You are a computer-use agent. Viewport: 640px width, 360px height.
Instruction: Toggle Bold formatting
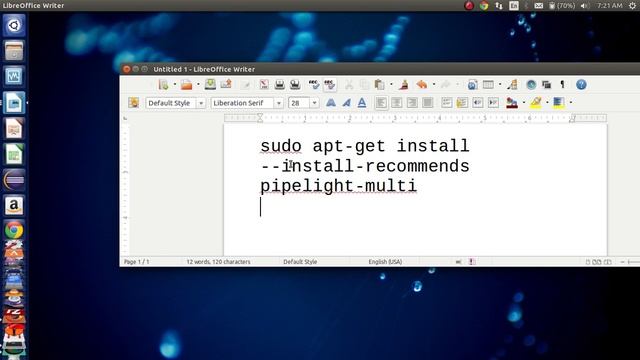coord(331,102)
